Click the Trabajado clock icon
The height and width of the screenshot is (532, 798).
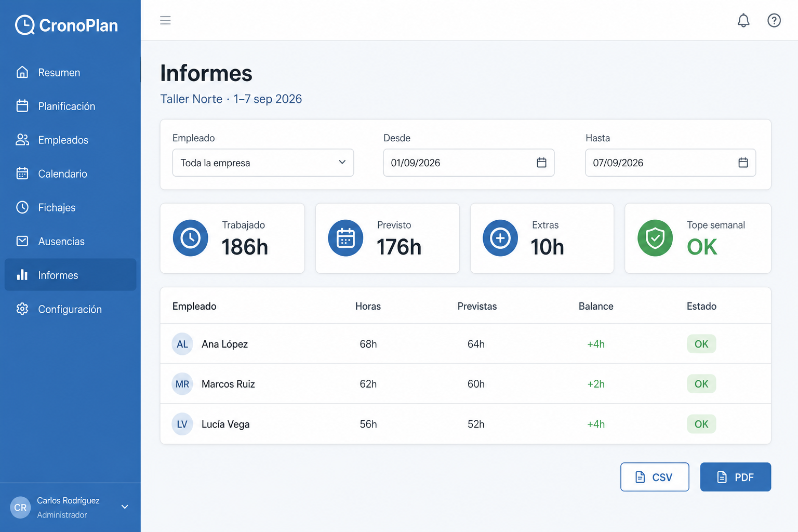(191, 238)
